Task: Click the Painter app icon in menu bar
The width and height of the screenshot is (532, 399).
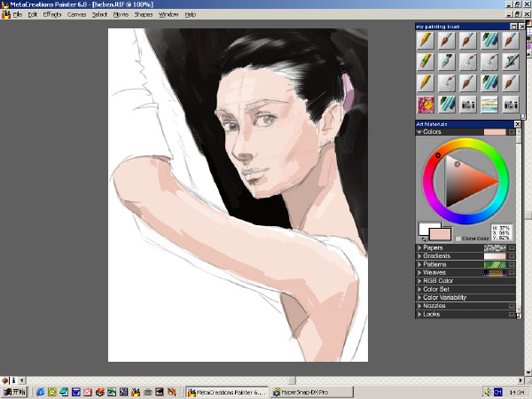Action: tap(6, 14)
